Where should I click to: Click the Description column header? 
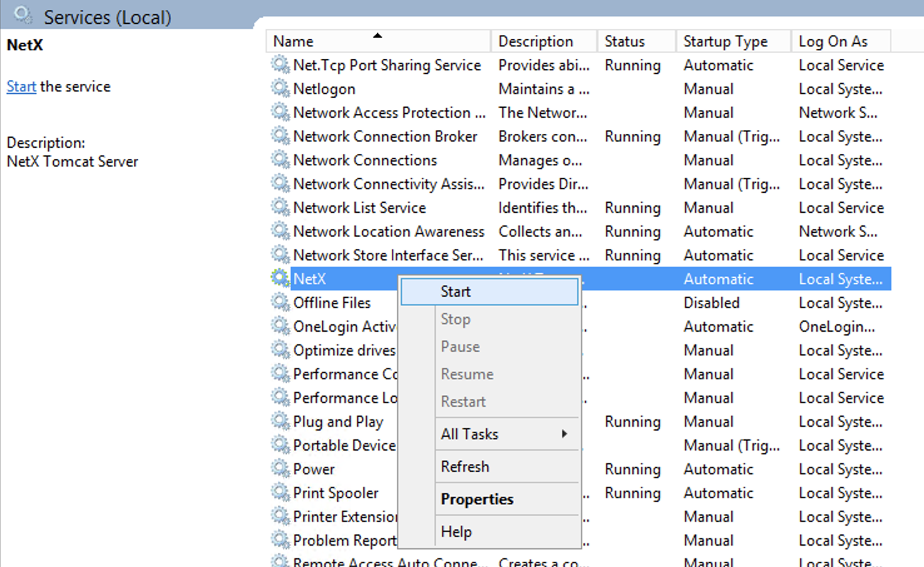point(535,41)
